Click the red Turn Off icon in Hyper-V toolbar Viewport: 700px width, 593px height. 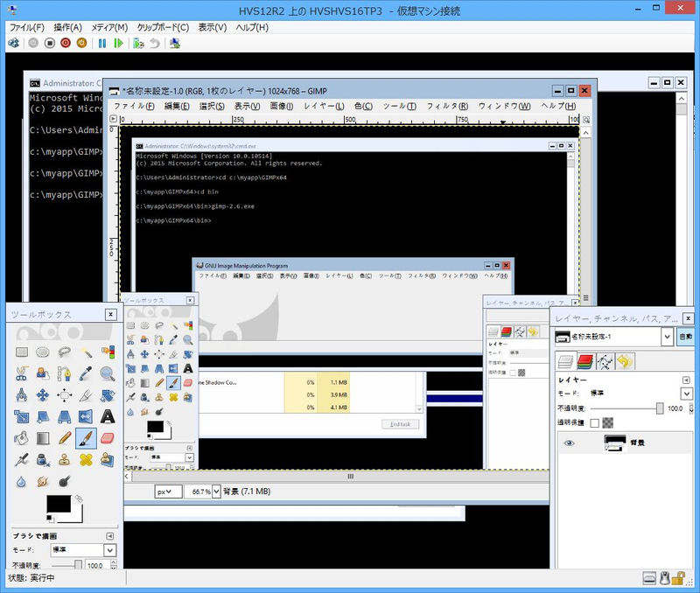[x=66, y=43]
